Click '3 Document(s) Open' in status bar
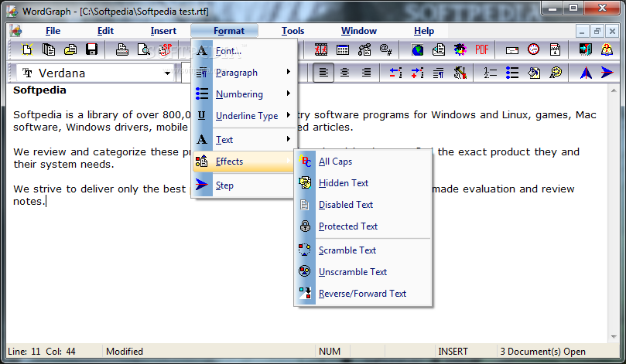Viewport: 626px width, 364px height. [x=542, y=351]
